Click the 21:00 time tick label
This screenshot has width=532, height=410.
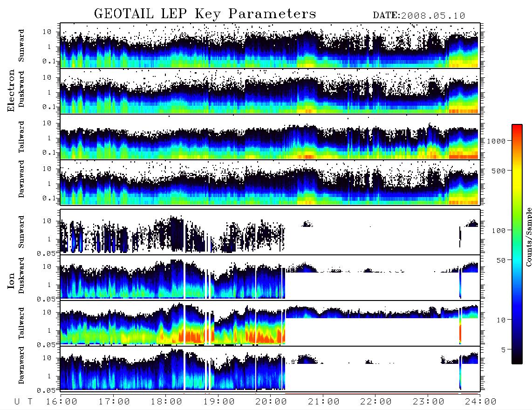(324, 402)
